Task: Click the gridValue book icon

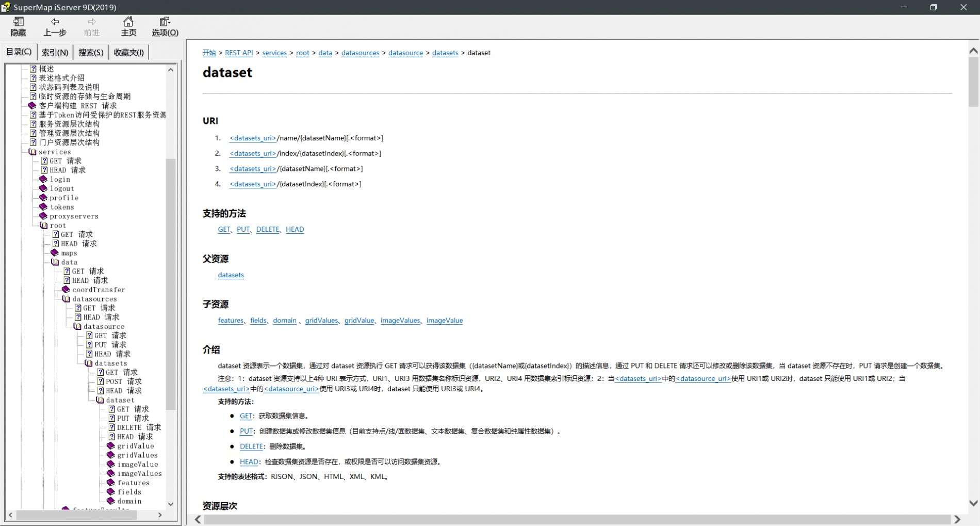Action: click(111, 446)
